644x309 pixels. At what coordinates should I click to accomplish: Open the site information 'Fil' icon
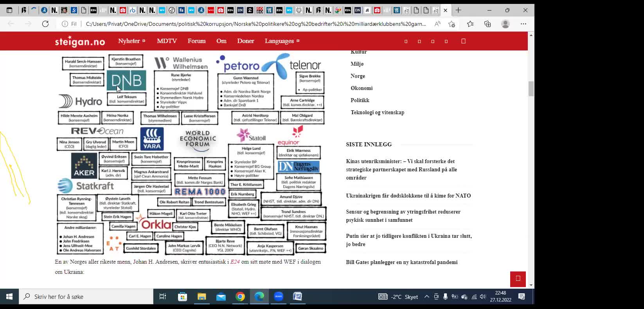coord(69,24)
